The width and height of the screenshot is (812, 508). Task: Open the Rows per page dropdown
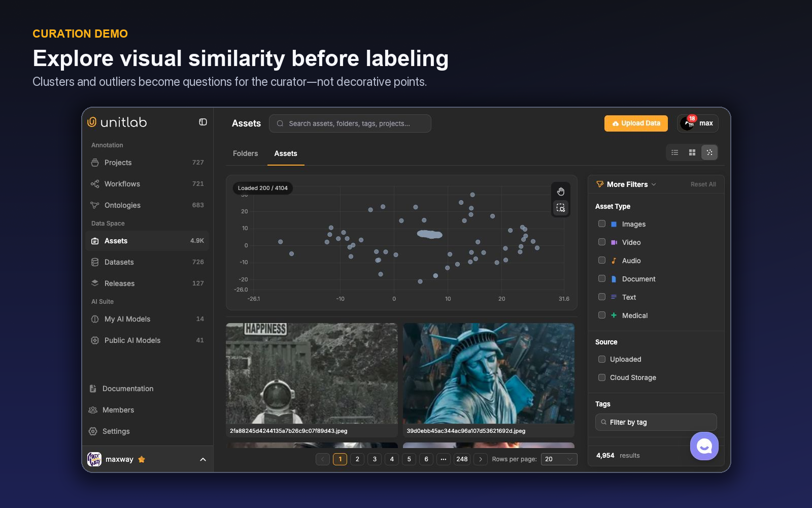[559, 459]
